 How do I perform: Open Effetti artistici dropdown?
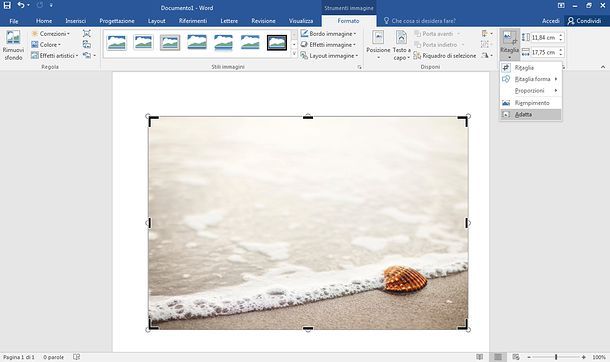coord(54,56)
